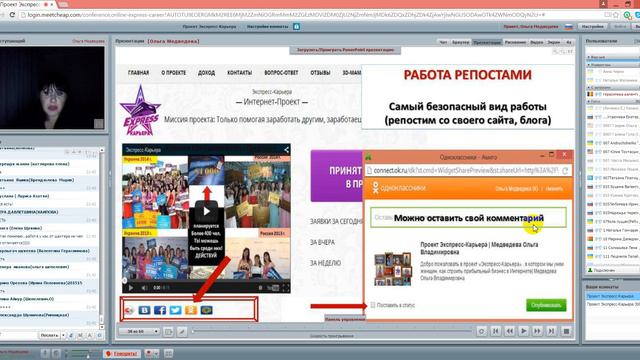Viewport: 640px width, 360px height.
Task: Open КОНТАКТЫ in site navigation
Action: click(x=240, y=73)
